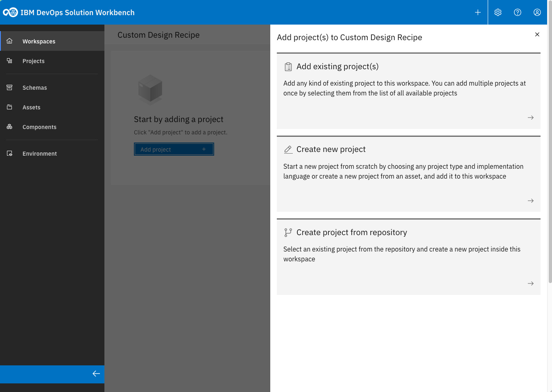The width and height of the screenshot is (552, 392).
Task: Click the Workspaces home icon
Action: pos(9,41)
